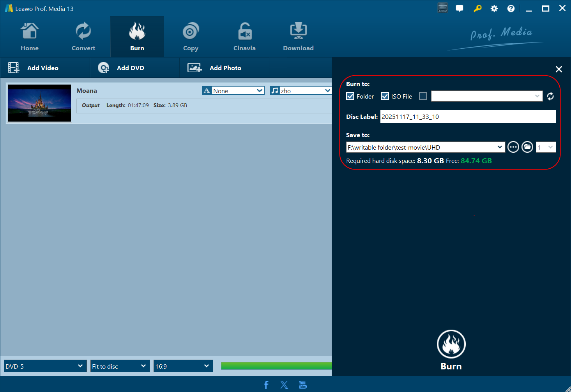Start burning with the Burn button
The height and width of the screenshot is (392, 571).
tap(451, 350)
